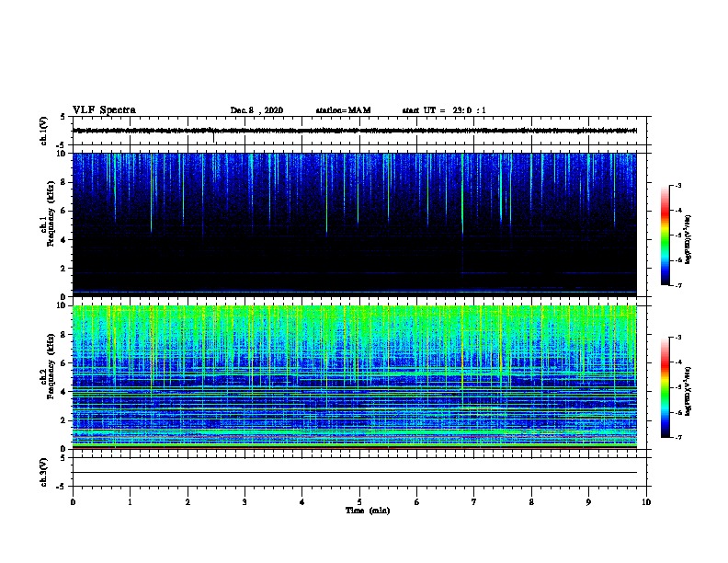Image resolution: width=728 pixels, height=563 pixels.
Task: Click the "-7" label on ch.1 color bar
Action: (677, 285)
